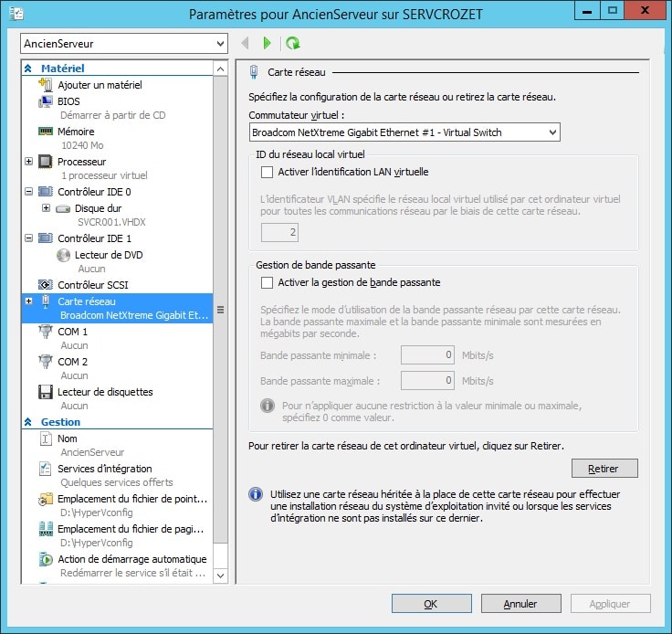
Task: Click the checkpoint file location icon
Action: pyautogui.click(x=46, y=499)
